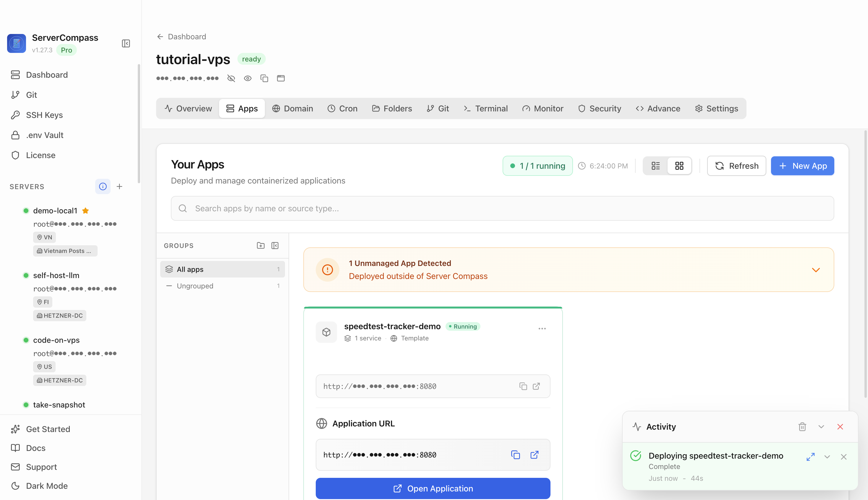Open Docs link
The height and width of the screenshot is (500, 868).
click(28, 448)
